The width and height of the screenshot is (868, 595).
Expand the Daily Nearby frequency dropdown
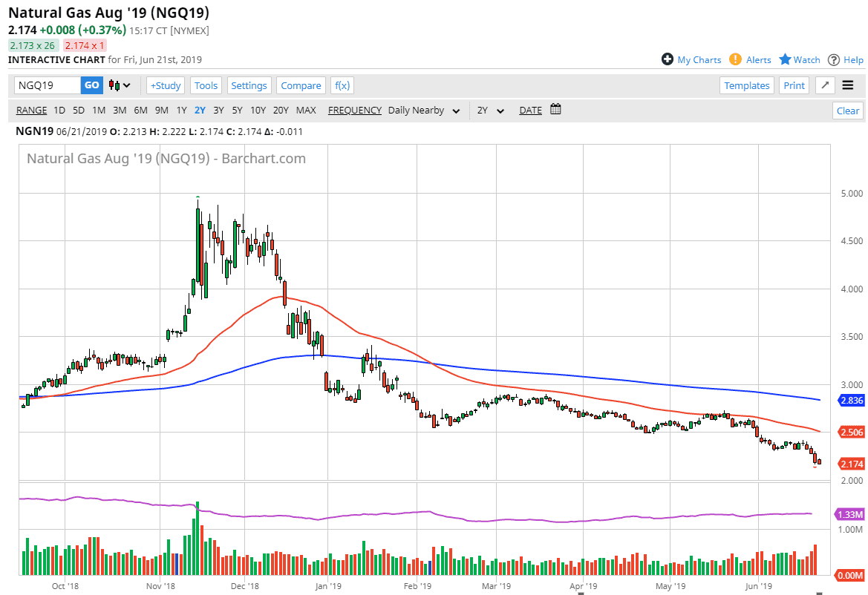422,110
